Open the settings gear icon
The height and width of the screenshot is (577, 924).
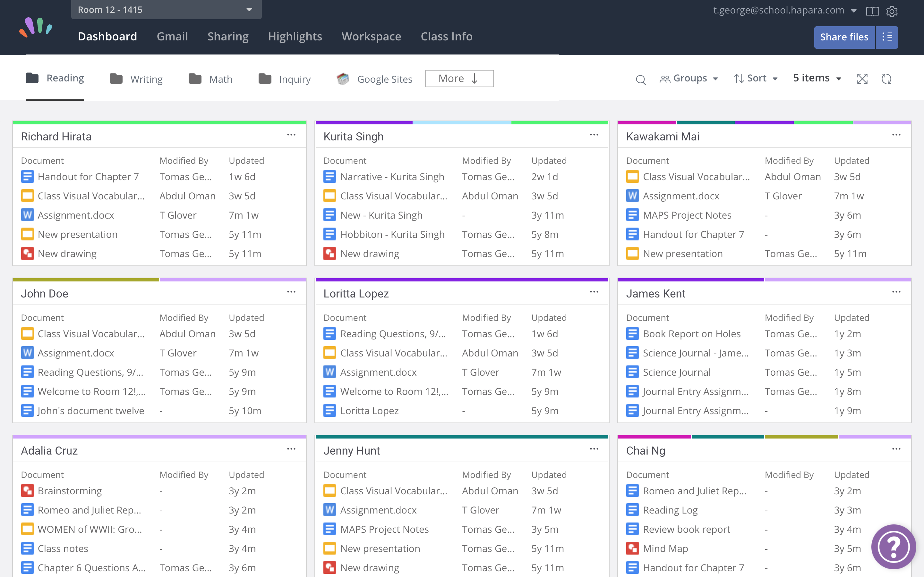click(892, 11)
